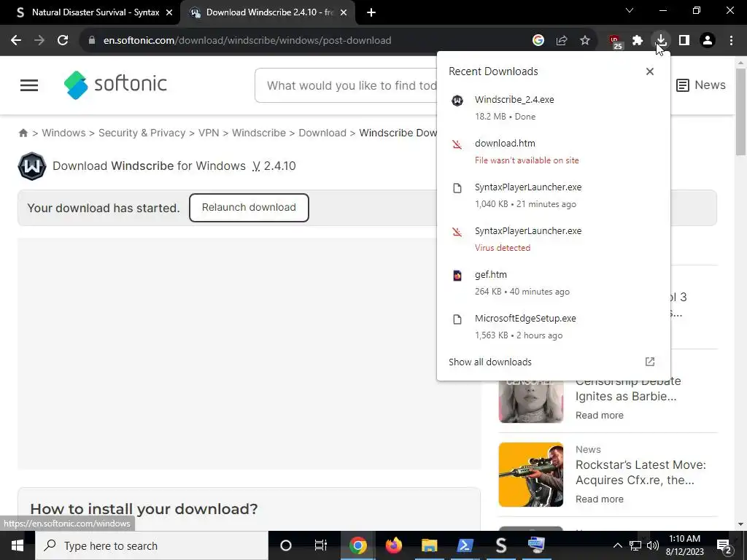Toggle the Downloads toolbar icon
Image resolution: width=747 pixels, height=560 pixels.
coord(661,41)
